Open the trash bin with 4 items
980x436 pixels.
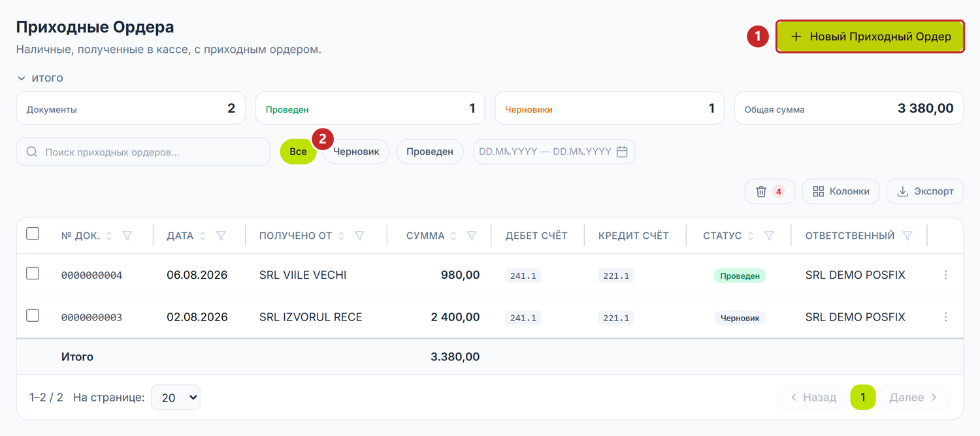pos(770,191)
